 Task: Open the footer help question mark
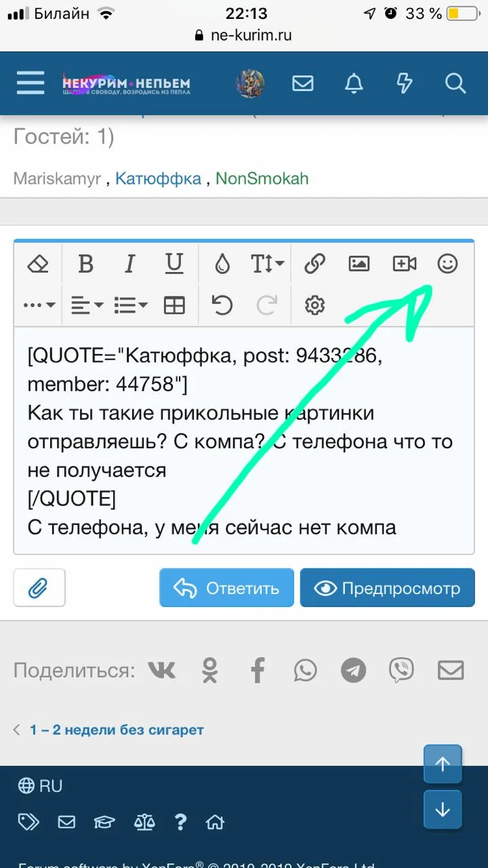(180, 823)
